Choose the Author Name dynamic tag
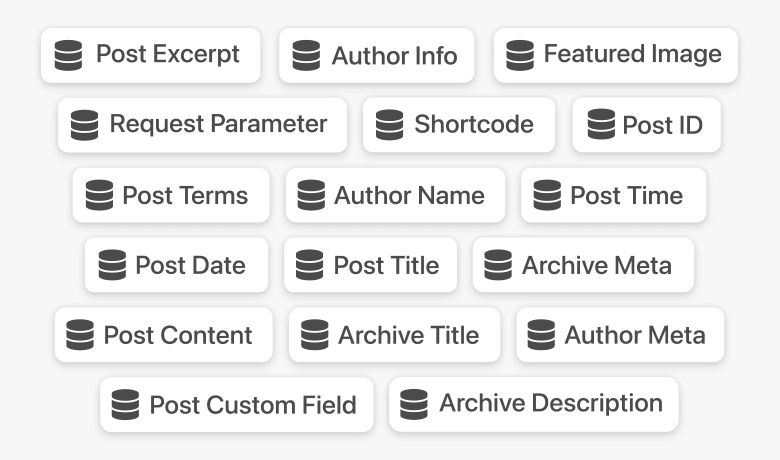The width and height of the screenshot is (780, 460). tap(395, 195)
